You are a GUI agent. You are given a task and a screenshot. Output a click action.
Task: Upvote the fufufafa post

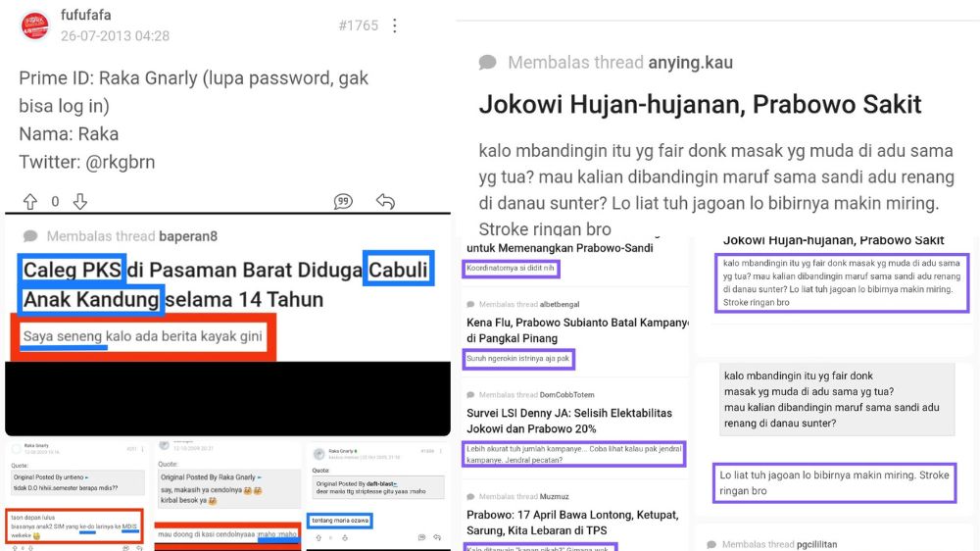point(29,201)
